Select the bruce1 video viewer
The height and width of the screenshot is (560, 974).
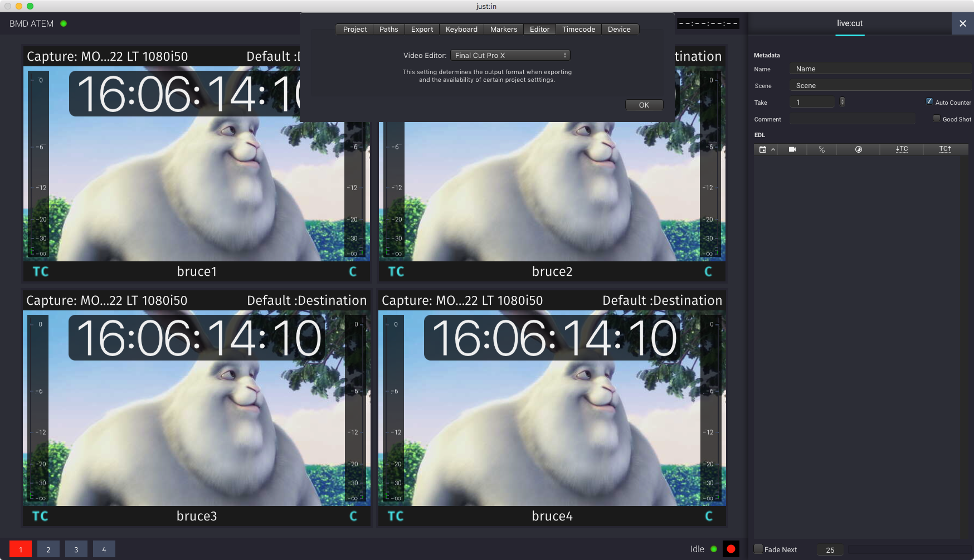point(197,164)
